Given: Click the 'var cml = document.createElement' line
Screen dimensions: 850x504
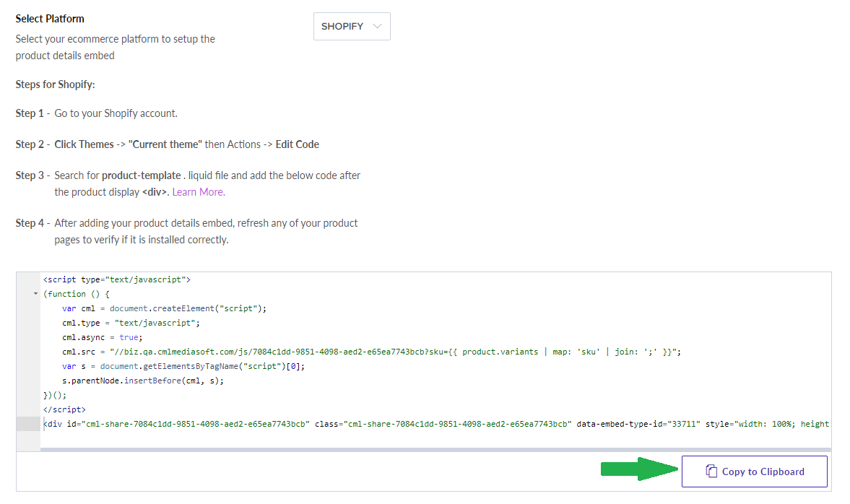Looking at the screenshot, I should tap(164, 308).
